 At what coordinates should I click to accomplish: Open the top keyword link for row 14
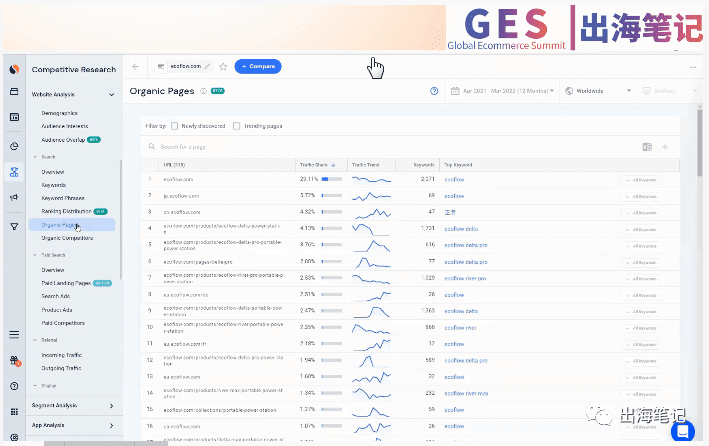point(466,394)
